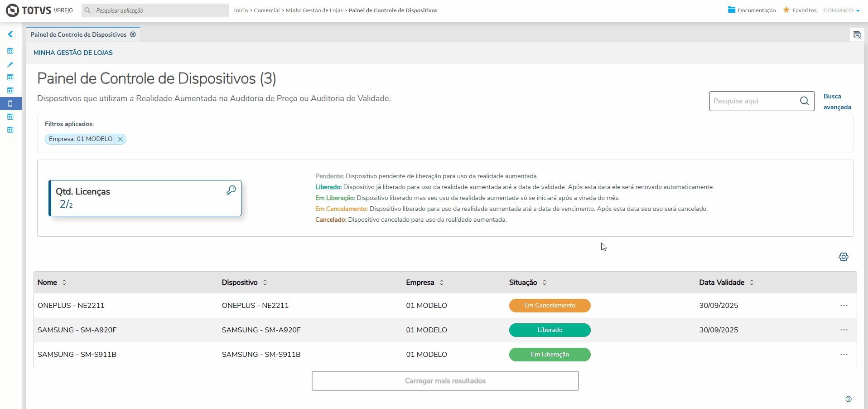Open table settings gear icon
Screen dimensions: 868x409
(x=843, y=257)
